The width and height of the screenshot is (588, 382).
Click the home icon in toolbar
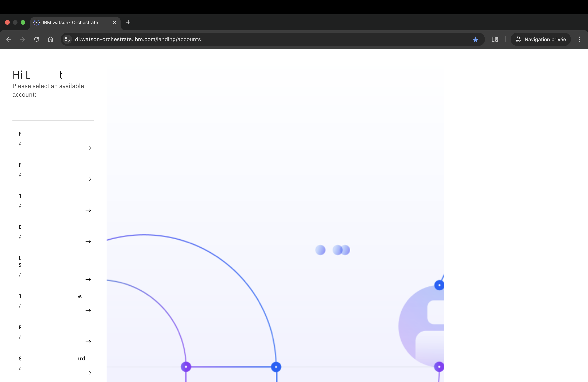50,39
